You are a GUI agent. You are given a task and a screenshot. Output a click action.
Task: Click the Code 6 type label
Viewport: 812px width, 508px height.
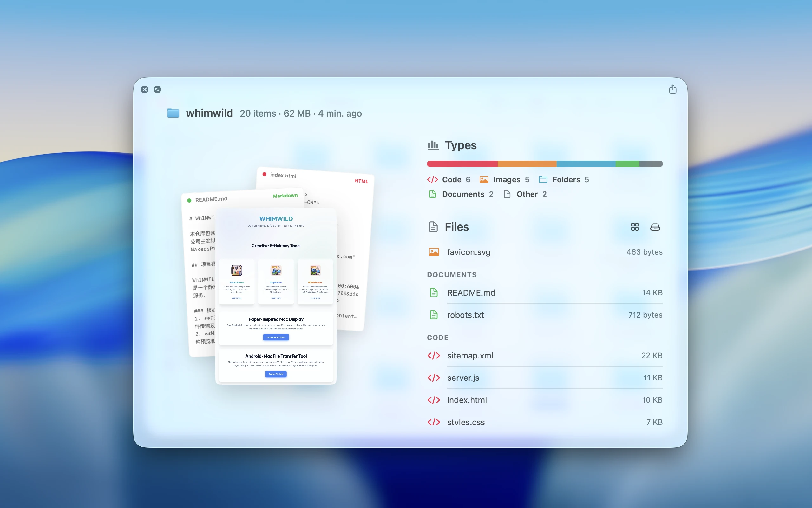click(456, 179)
